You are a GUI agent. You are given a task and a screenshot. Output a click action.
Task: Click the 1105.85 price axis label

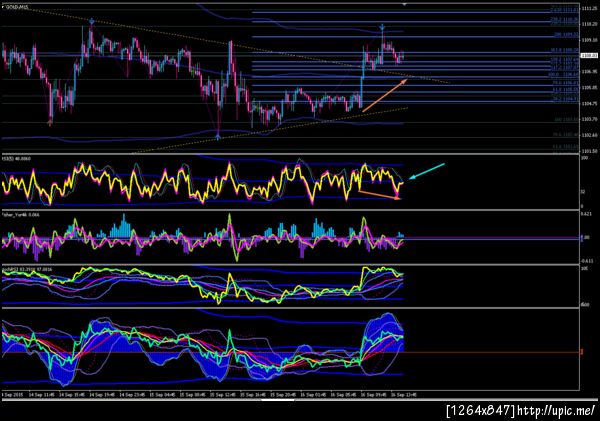(x=589, y=88)
